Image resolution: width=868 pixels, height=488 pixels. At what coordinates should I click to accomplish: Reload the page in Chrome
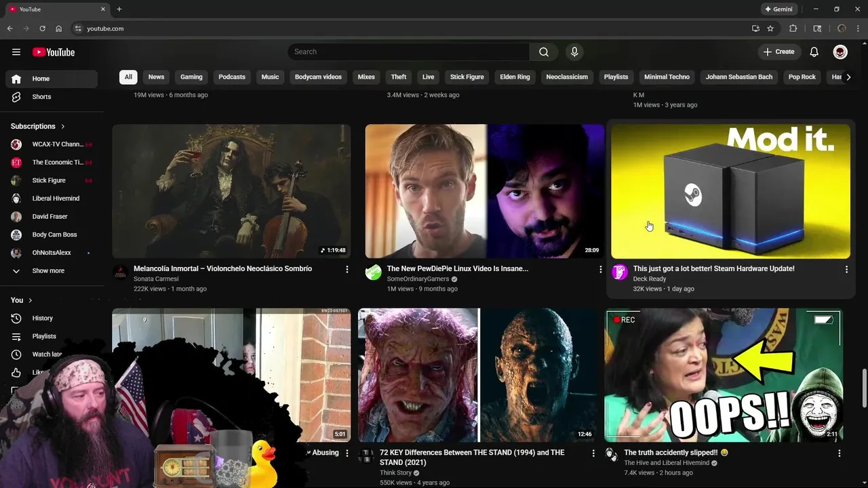click(x=42, y=28)
